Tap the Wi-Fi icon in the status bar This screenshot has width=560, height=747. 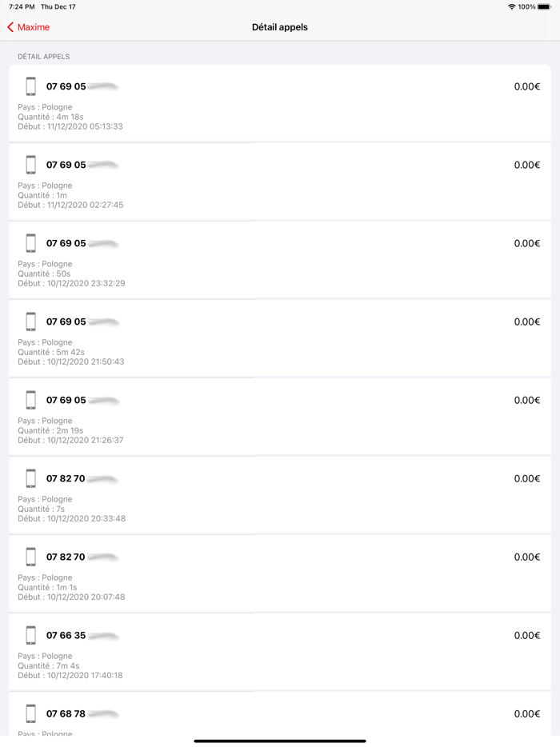click(x=511, y=6)
